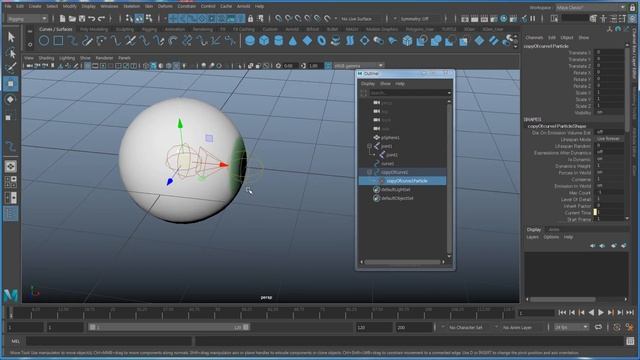Image resolution: width=640 pixels, height=360 pixels.
Task: Toggle Channel Box display icon at top right
Action: 632,18
